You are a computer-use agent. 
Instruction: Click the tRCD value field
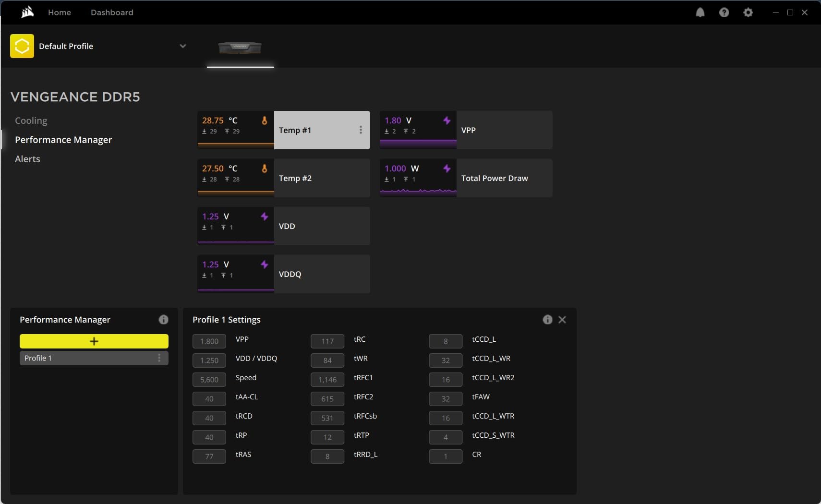tap(209, 418)
